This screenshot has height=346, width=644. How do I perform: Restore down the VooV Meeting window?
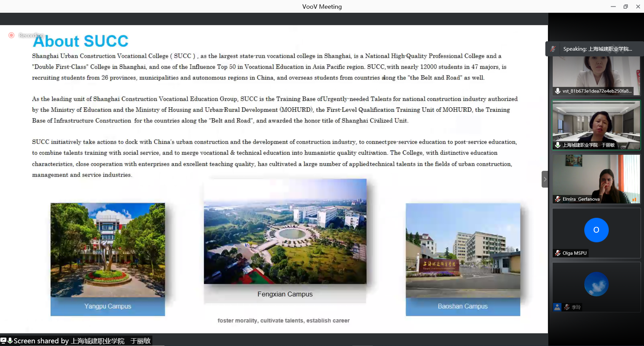pos(626,6)
